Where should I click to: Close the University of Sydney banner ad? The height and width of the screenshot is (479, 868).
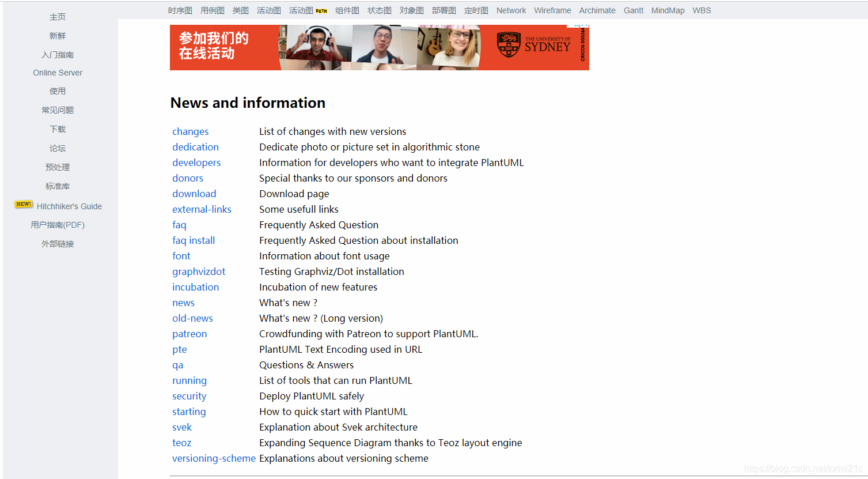(585, 25)
